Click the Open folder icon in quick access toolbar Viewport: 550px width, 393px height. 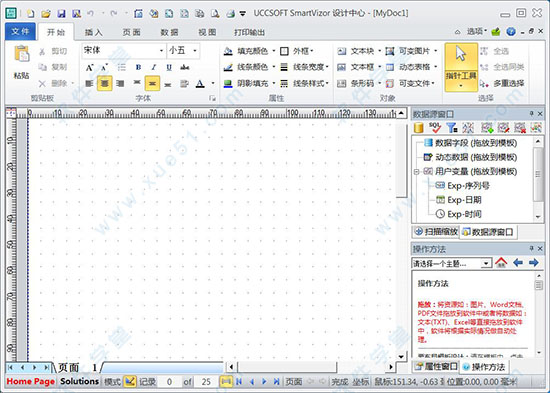tap(46, 14)
